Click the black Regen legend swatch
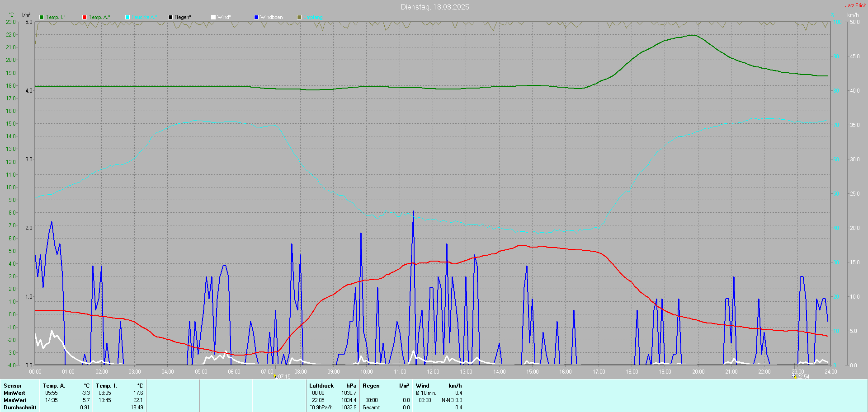The width and height of the screenshot is (868, 412). point(170,17)
